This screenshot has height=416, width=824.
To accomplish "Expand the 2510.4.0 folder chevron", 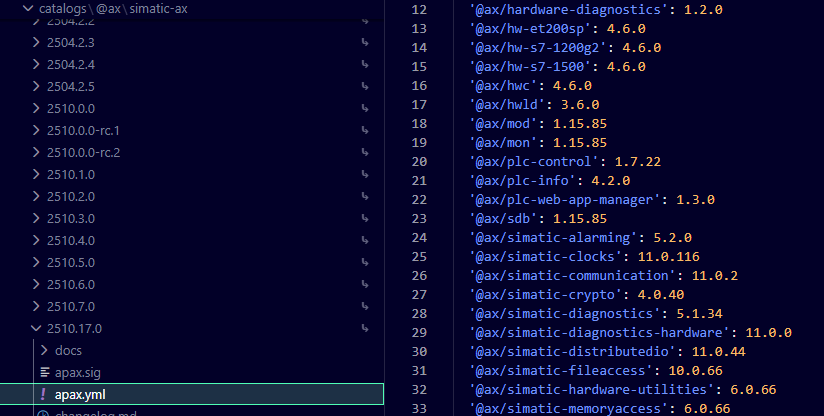I will (36, 240).
